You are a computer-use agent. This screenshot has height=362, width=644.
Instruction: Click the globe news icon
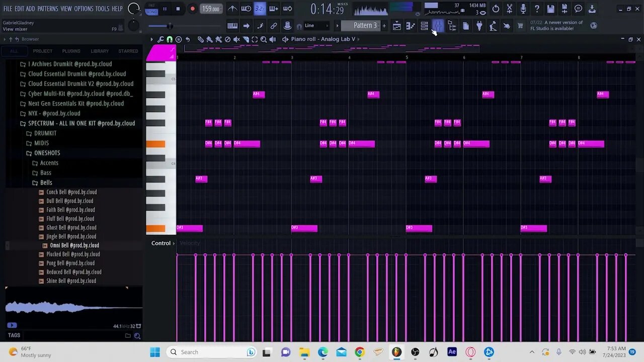pyautogui.click(x=594, y=26)
